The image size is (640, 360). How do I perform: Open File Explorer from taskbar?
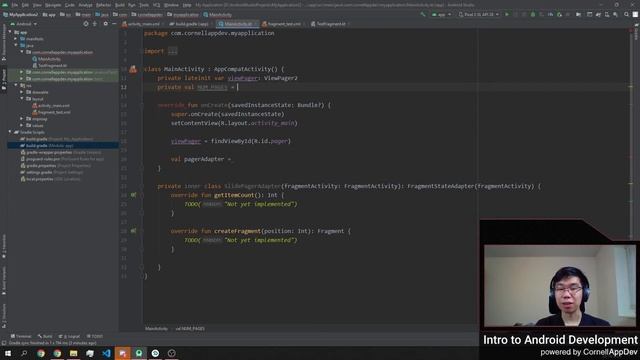[73, 353]
